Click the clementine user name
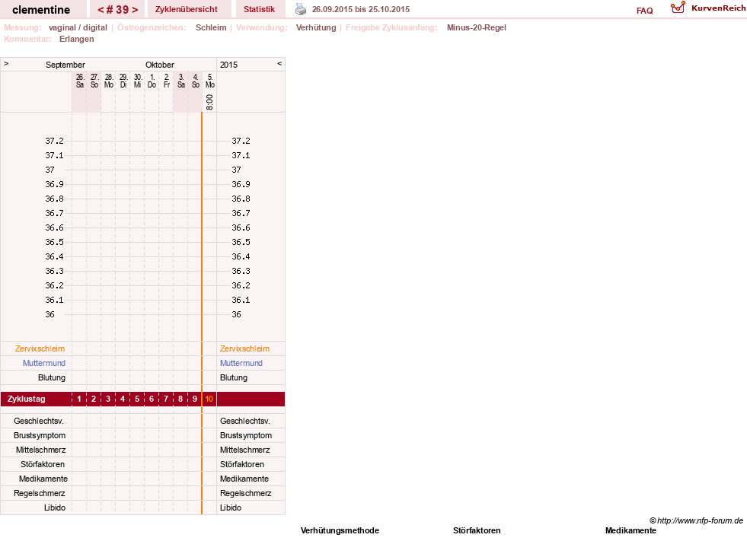The height and width of the screenshot is (560, 747). [41, 10]
